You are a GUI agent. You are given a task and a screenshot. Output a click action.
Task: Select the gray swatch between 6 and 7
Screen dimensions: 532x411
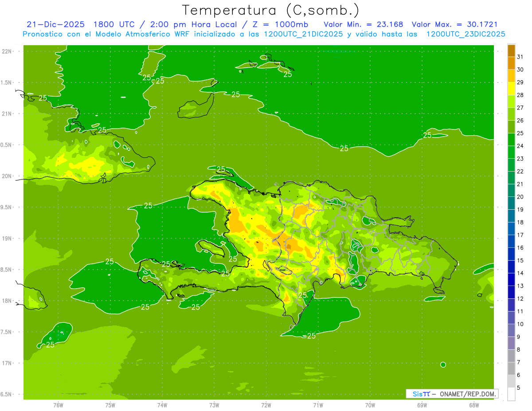511,368
